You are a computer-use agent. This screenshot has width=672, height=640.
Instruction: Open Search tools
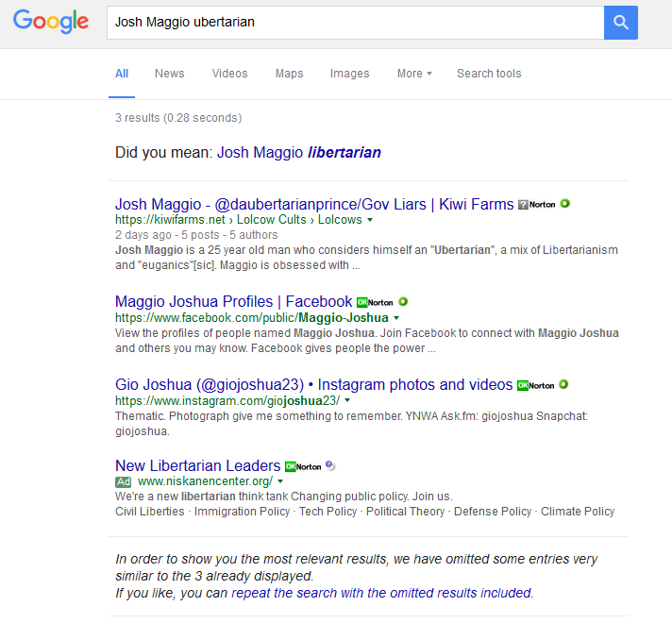click(x=489, y=74)
